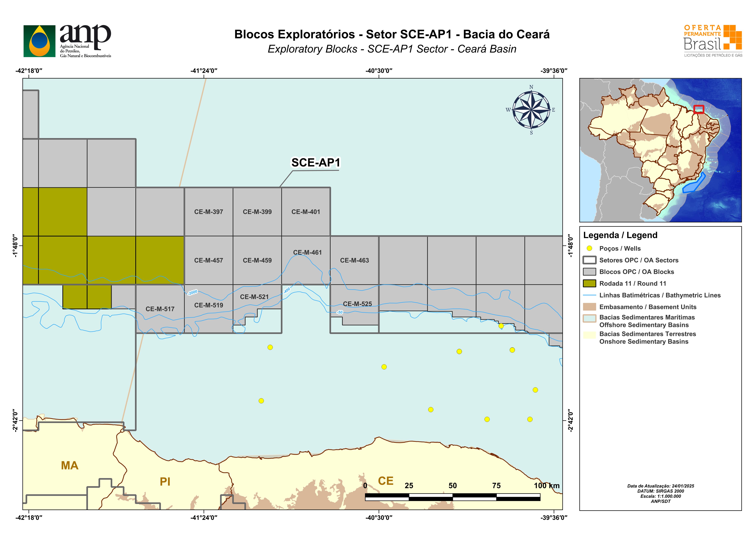
Task: Click the Setores OPC / OA Sectors legend box
Action: [x=589, y=260]
